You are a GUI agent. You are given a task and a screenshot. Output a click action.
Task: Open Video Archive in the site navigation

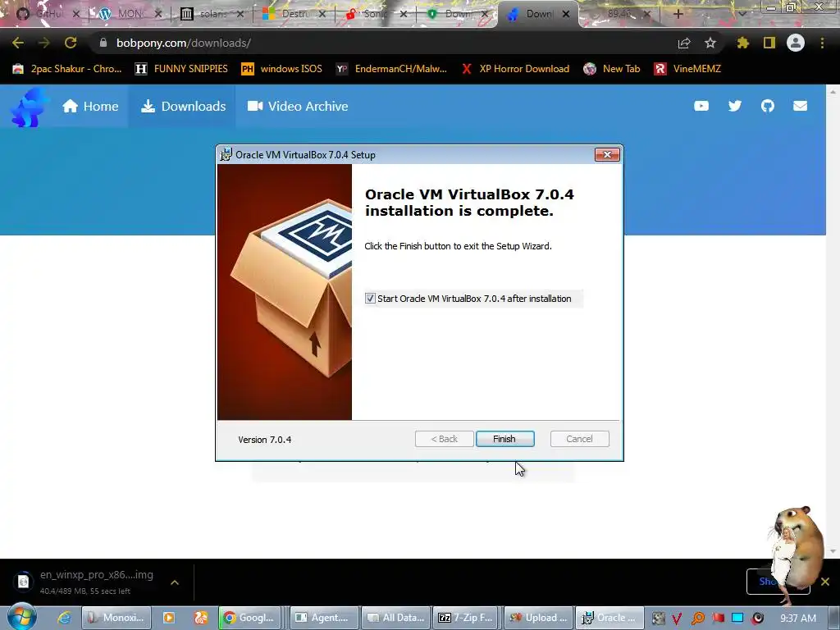click(298, 106)
